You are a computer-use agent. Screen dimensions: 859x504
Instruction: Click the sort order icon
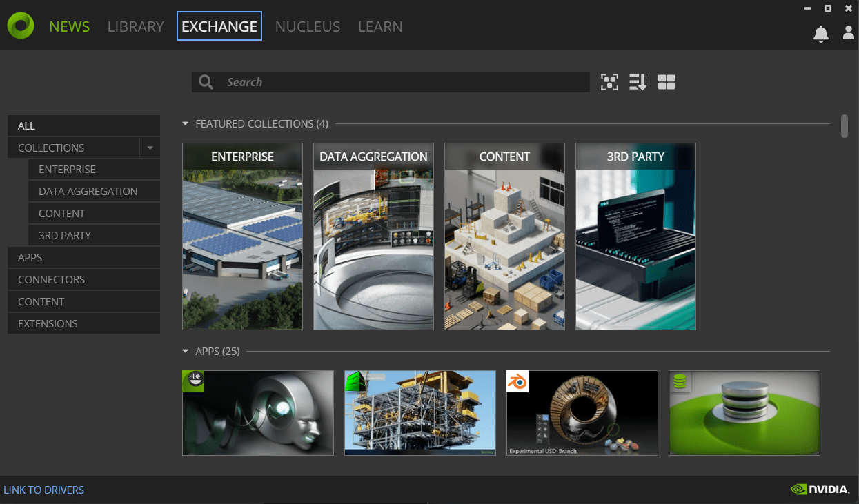click(x=638, y=81)
